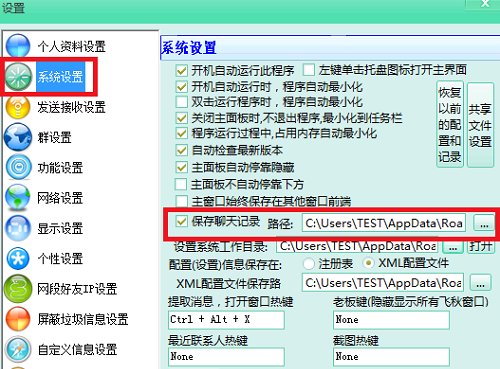Click 恢复以前的配置和记录 button
Screen dimensions: 500x369
click(450, 125)
